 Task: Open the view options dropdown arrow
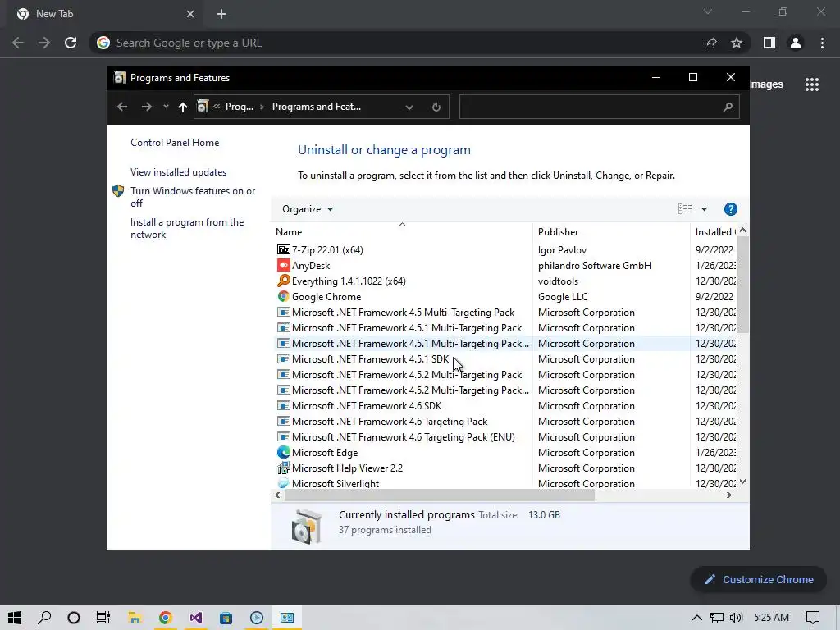(704, 209)
